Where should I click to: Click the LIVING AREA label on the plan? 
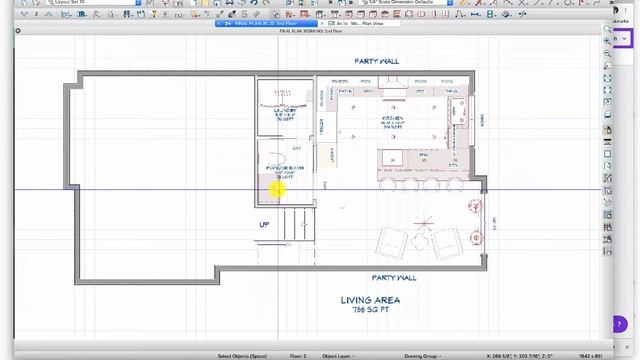click(370, 300)
